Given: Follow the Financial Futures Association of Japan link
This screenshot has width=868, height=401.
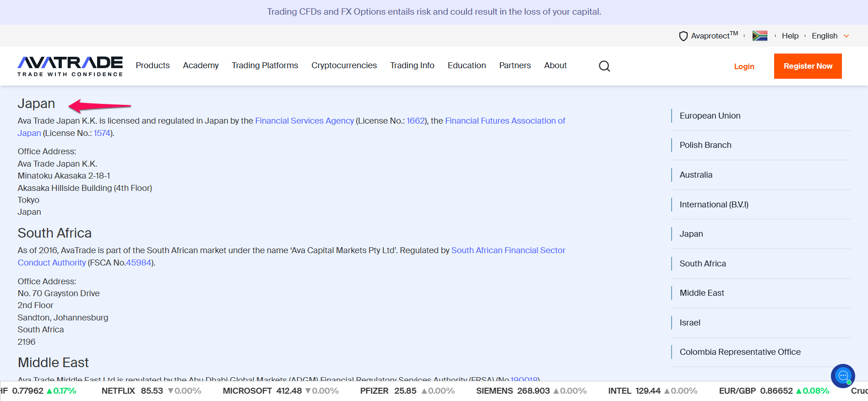Looking at the screenshot, I should (505, 121).
